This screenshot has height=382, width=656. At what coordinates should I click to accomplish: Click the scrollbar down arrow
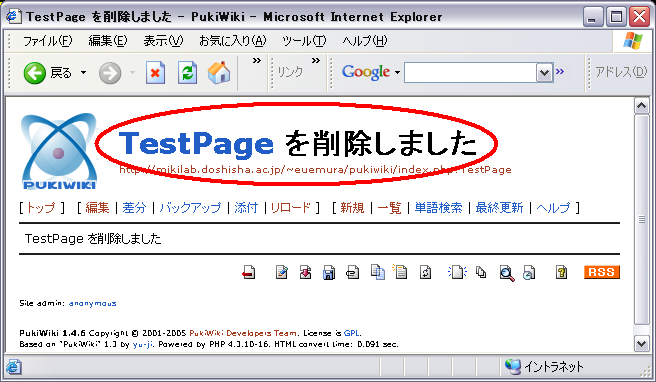coord(641,344)
